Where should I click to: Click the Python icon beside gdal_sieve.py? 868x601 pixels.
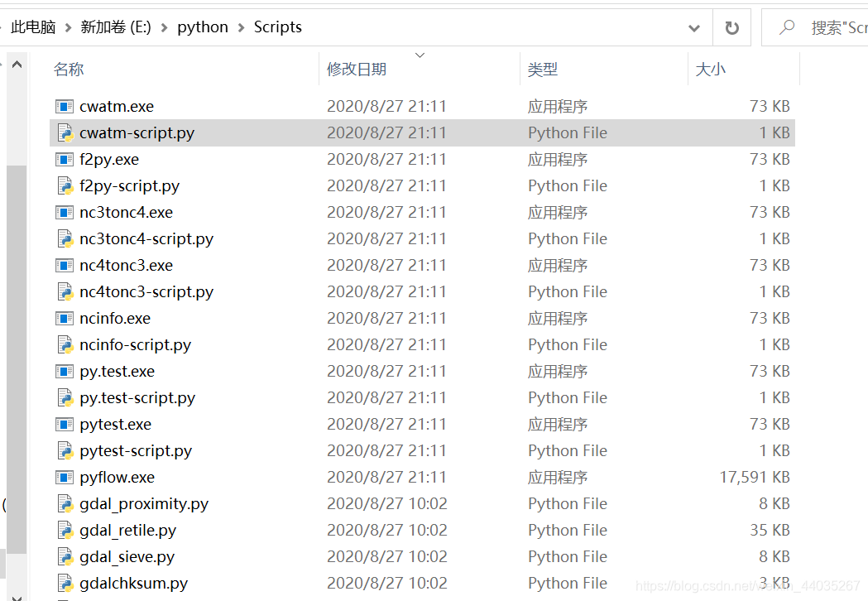(64, 556)
